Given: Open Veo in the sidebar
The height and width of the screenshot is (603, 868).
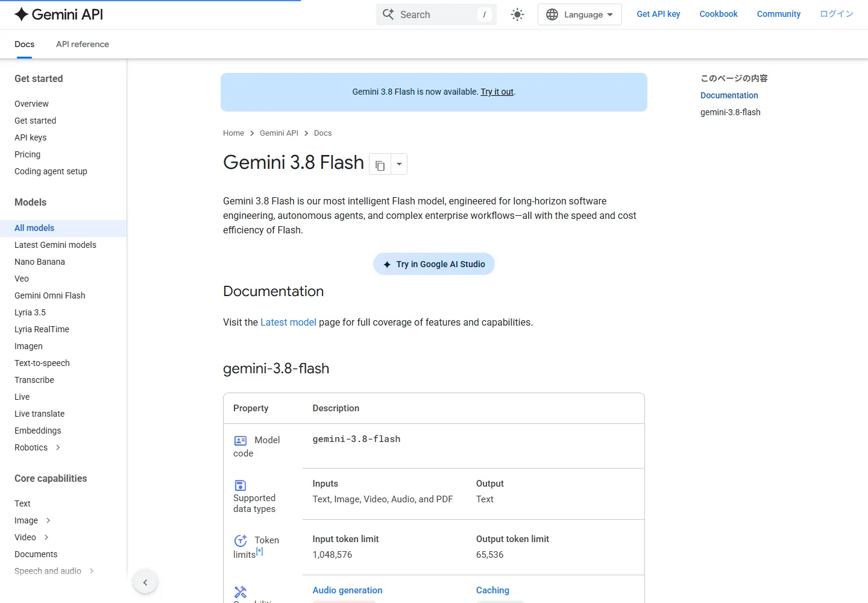Looking at the screenshot, I should [x=22, y=279].
